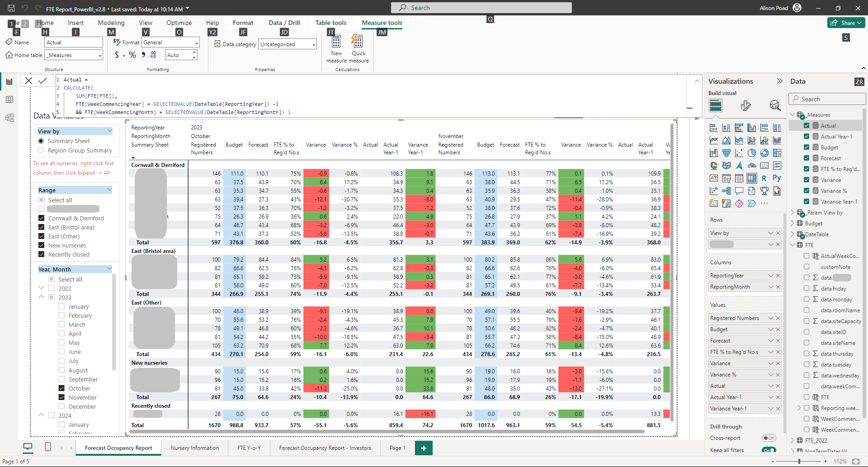868x467 pixels.
Task: Select the Treemap visual
Action: pyautogui.click(x=777, y=153)
